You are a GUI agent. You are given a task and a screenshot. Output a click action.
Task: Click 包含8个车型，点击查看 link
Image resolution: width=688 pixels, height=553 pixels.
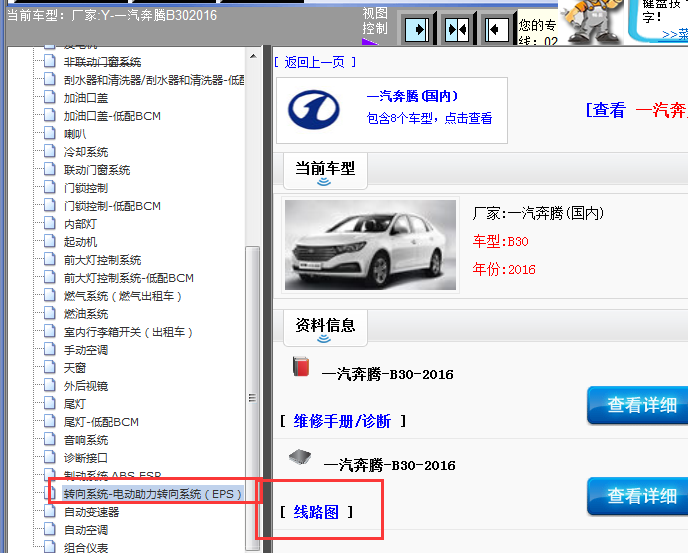click(x=429, y=118)
